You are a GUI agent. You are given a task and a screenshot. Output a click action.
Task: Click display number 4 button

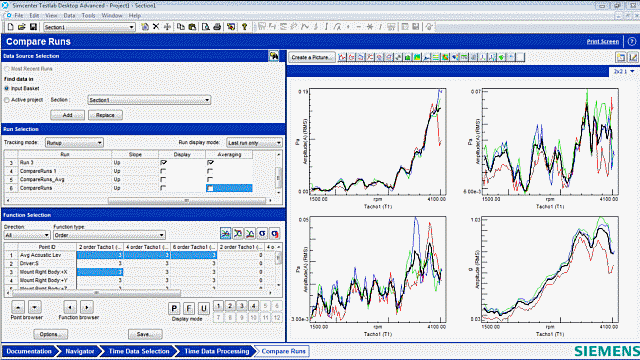[x=253, y=305]
